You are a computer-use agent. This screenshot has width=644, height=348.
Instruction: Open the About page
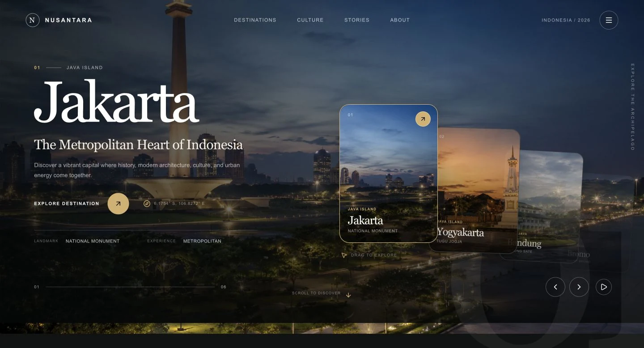pos(400,20)
